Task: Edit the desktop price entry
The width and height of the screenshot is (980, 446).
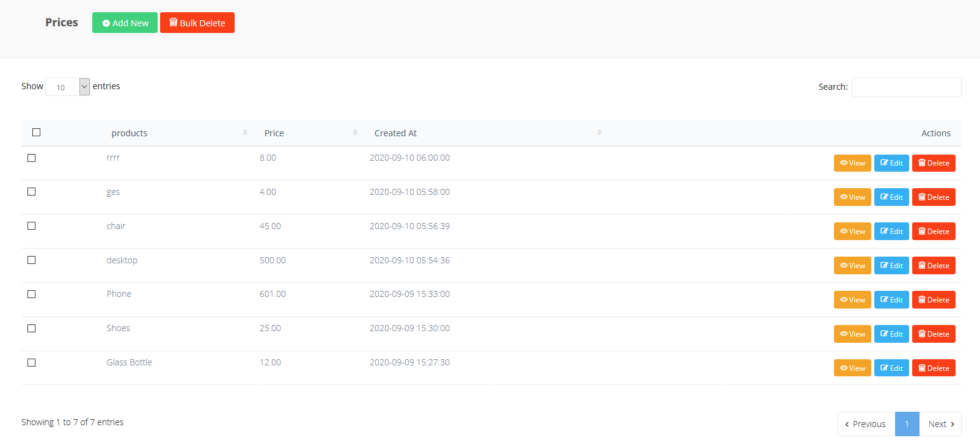Action: [891, 266]
